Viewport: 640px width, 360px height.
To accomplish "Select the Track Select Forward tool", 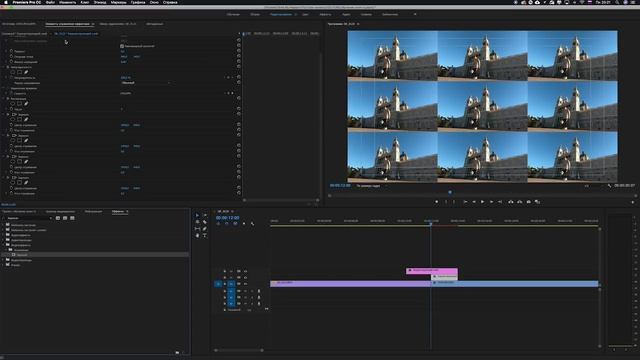I will (x=204, y=215).
